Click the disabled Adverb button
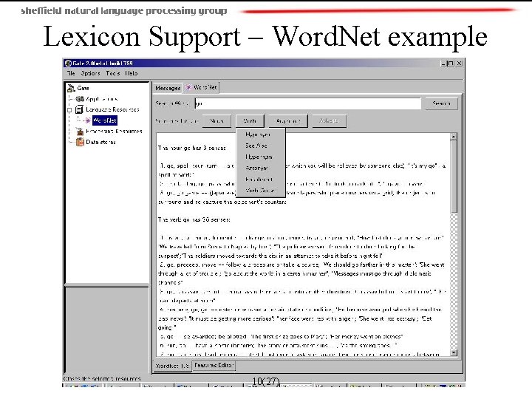This screenshot has height=399, width=532. (329, 120)
